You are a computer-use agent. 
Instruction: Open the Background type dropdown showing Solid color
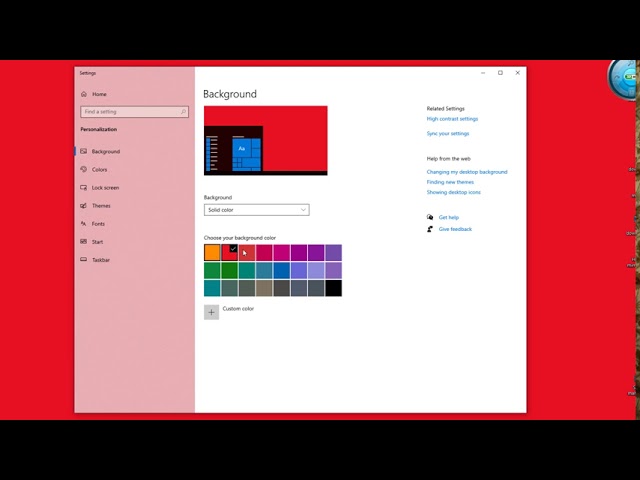[257, 210]
